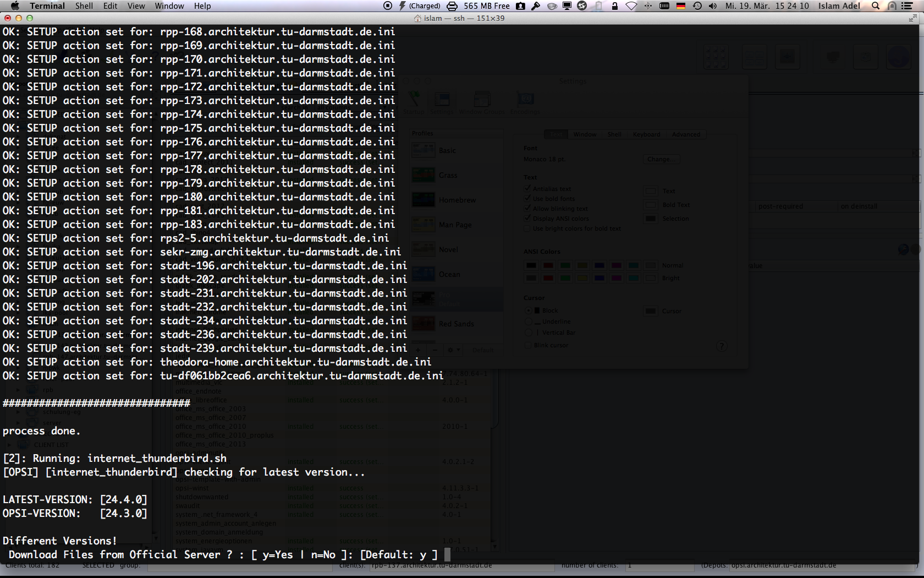Screen dimensions: 924x578
Task: Open the Window menu
Action: [169, 6]
